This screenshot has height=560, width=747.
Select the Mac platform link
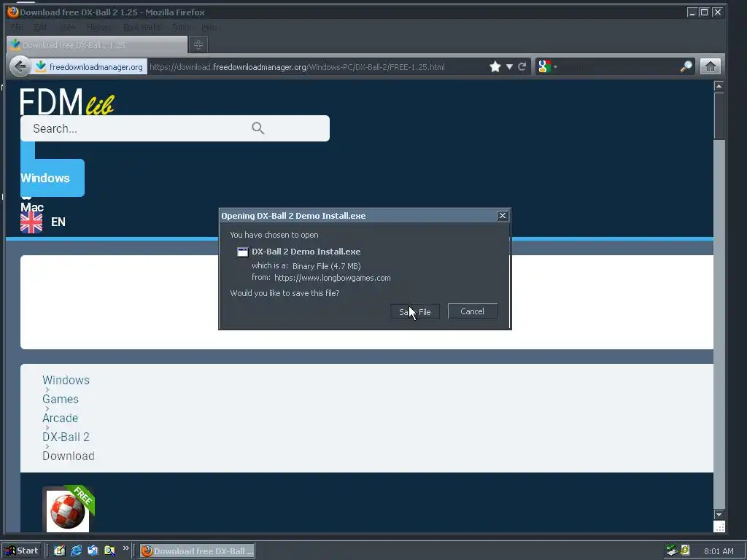click(x=32, y=207)
